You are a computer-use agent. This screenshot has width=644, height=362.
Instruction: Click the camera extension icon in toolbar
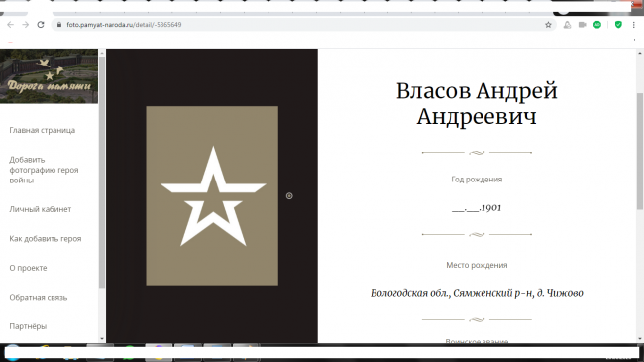[582, 25]
